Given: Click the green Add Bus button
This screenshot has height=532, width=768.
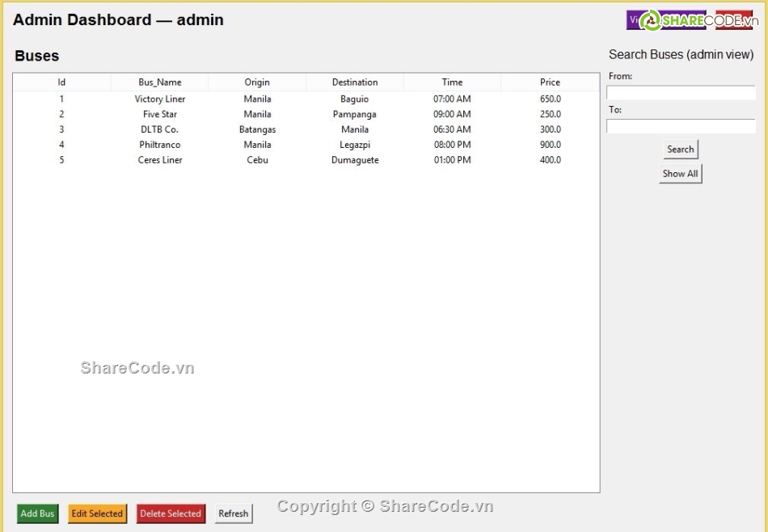Looking at the screenshot, I should coord(37,513).
